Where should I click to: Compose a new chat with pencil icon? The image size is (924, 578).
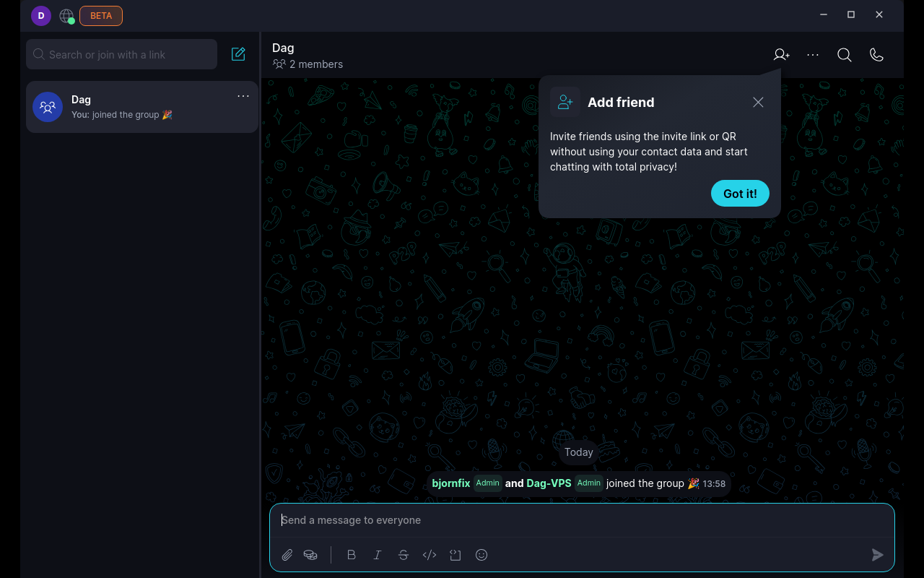pyautogui.click(x=238, y=54)
